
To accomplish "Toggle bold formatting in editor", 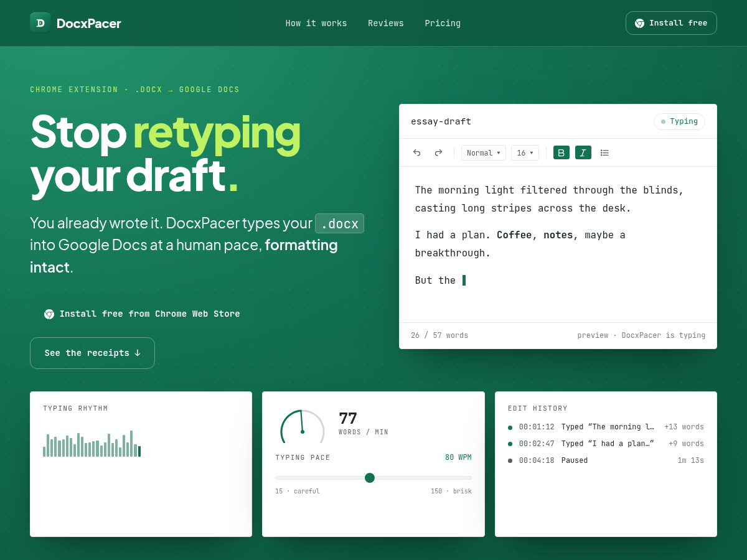I will (x=561, y=152).
